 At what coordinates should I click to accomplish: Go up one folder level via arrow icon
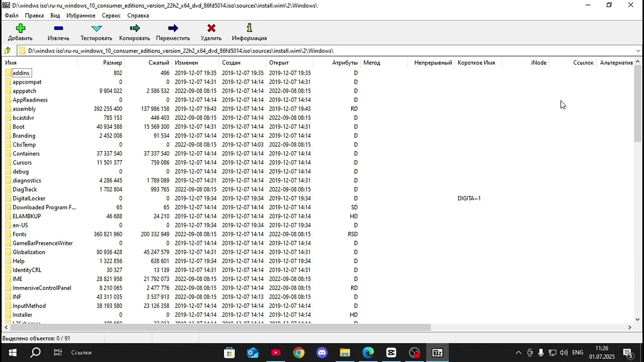(x=8, y=51)
